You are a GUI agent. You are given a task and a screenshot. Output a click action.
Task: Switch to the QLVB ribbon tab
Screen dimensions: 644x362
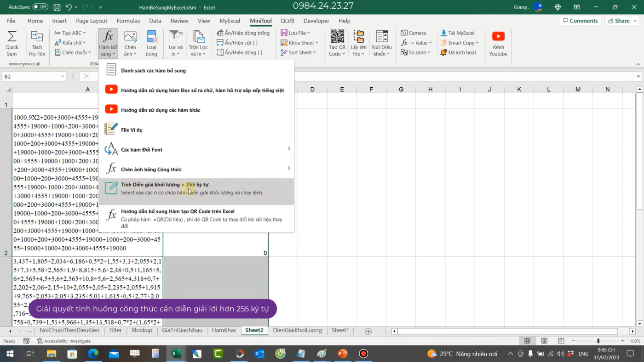point(287,21)
